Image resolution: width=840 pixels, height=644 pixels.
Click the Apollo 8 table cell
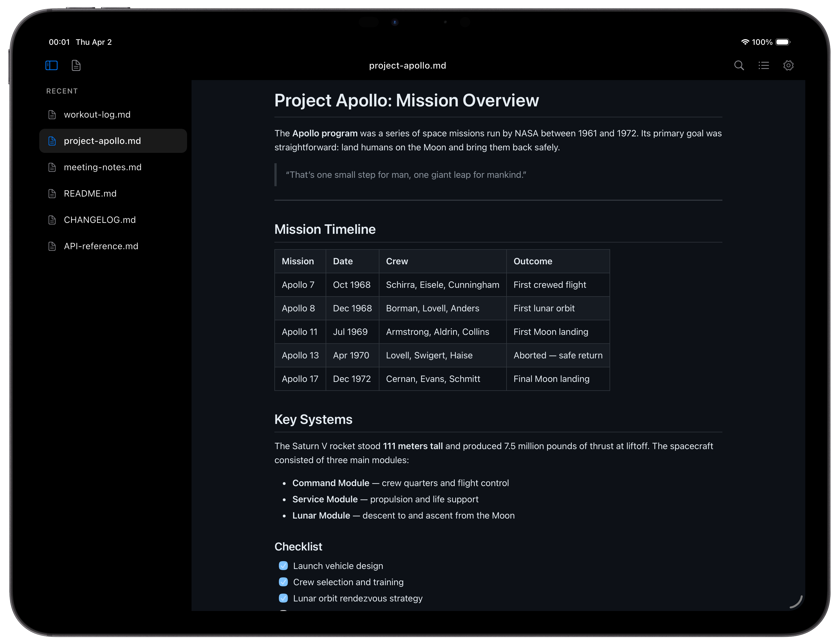300,308
